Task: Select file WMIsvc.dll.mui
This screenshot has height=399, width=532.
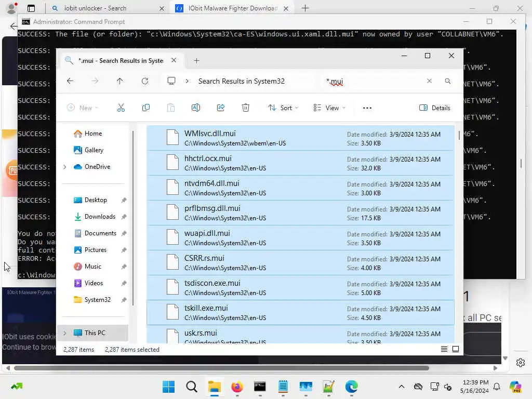Action: click(x=300, y=138)
